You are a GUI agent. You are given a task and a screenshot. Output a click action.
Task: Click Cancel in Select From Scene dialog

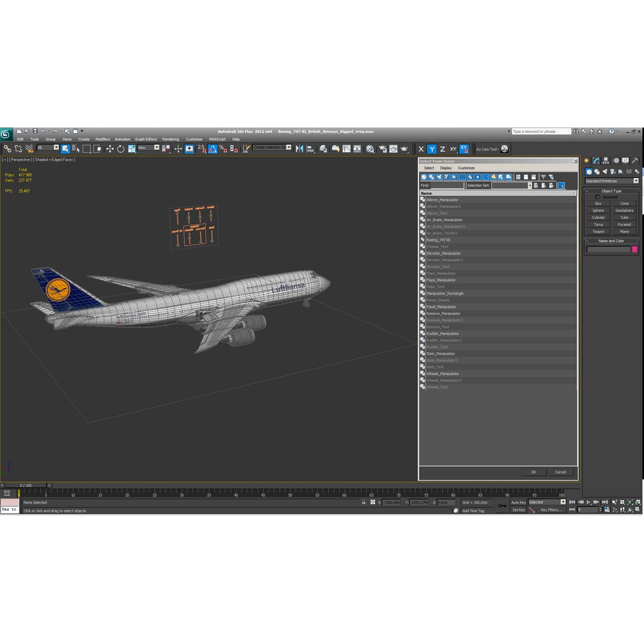coord(560,472)
